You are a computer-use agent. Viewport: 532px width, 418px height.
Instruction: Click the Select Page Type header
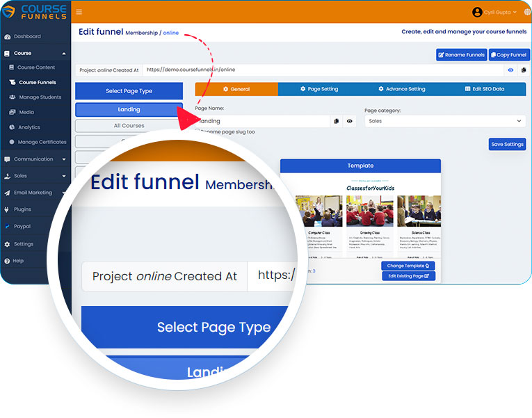(129, 91)
